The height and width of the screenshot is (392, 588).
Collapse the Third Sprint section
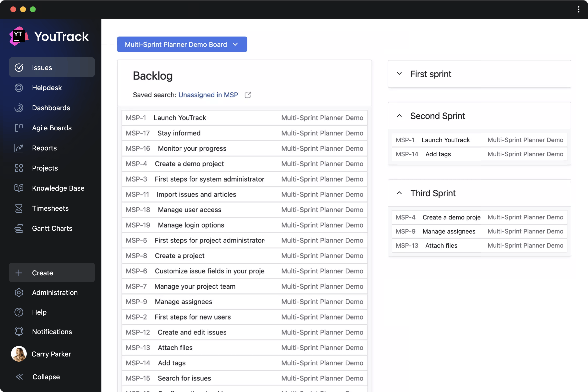click(x=399, y=193)
